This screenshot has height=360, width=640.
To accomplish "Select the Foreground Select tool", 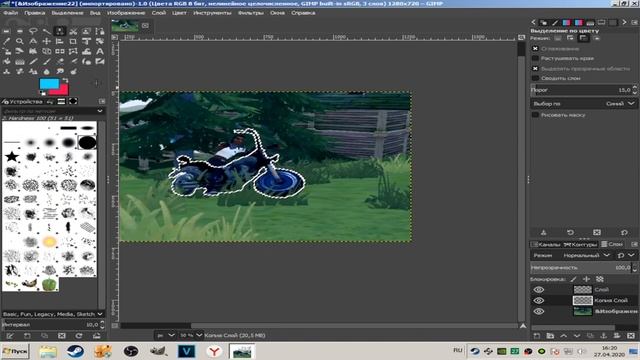I will coord(87,31).
